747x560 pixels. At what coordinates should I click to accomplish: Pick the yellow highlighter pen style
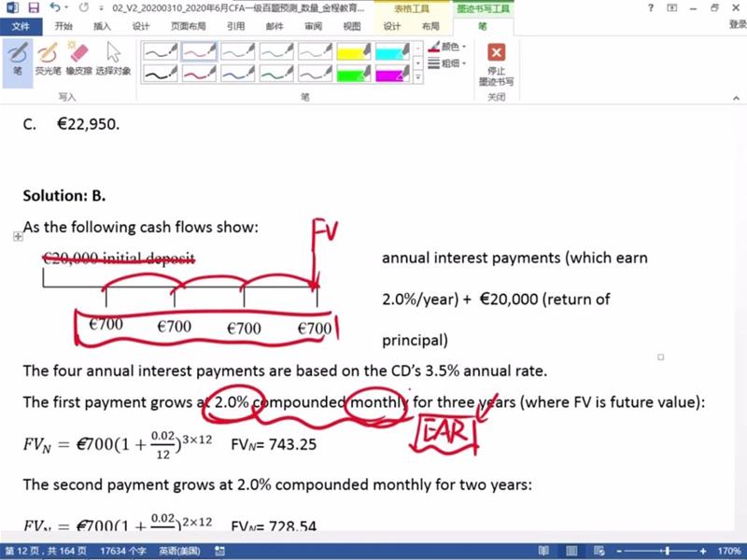pyautogui.click(x=354, y=51)
